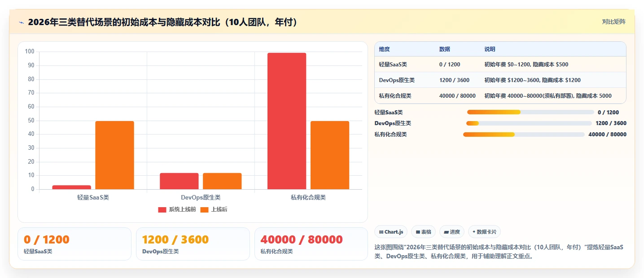Image resolution: width=644 pixels, height=278 pixels.
Task: Click the table cell '40000 / 80000'
Action: (457, 96)
